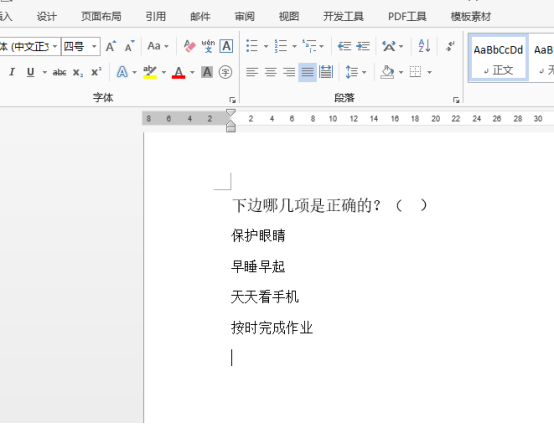Open font name combo box
Image resolution: width=554 pixels, height=424 pixels.
(x=30, y=46)
